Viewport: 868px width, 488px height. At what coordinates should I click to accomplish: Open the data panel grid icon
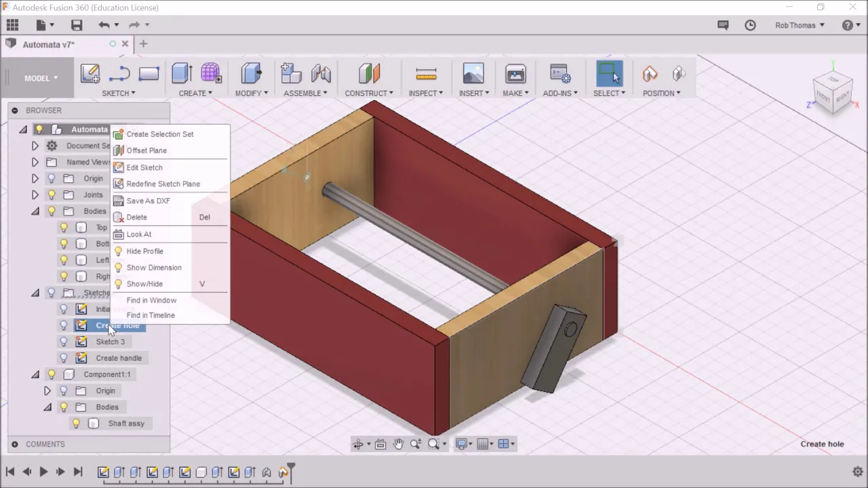pos(12,25)
